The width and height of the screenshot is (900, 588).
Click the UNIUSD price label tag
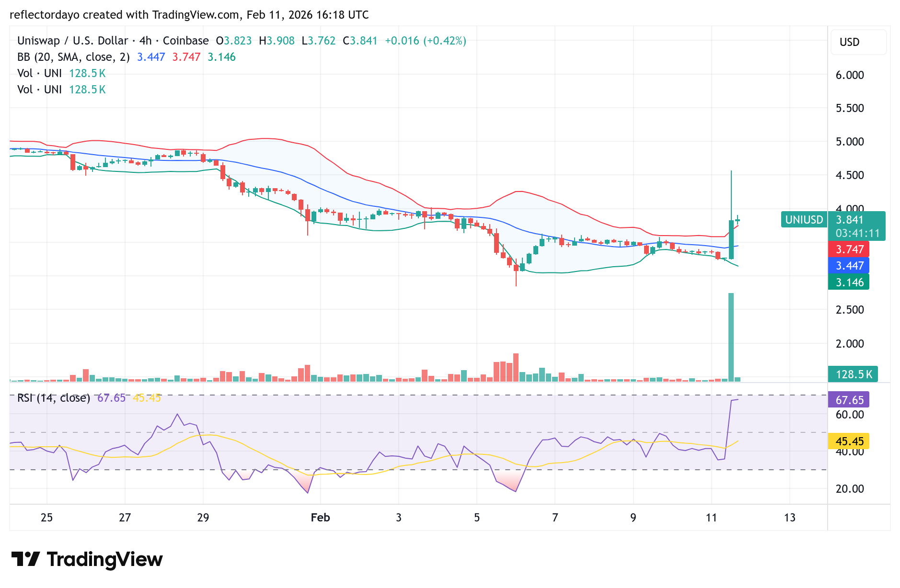(x=804, y=219)
